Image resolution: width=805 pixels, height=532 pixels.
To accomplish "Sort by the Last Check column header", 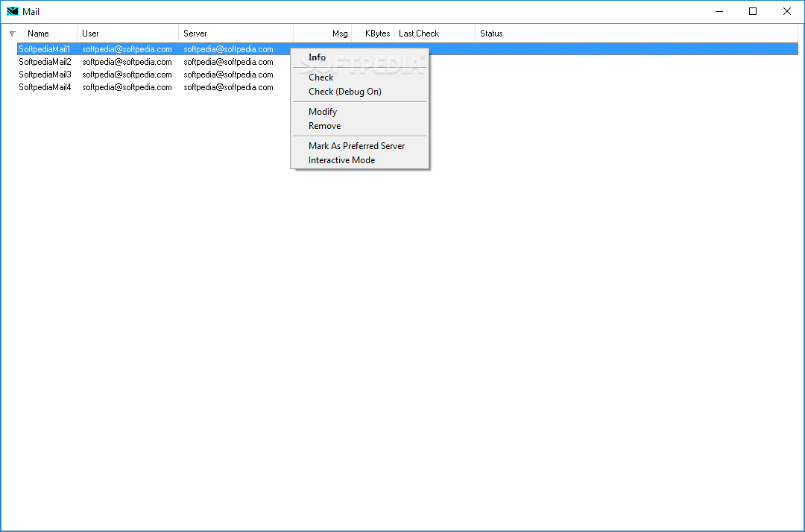I will tap(435, 34).
